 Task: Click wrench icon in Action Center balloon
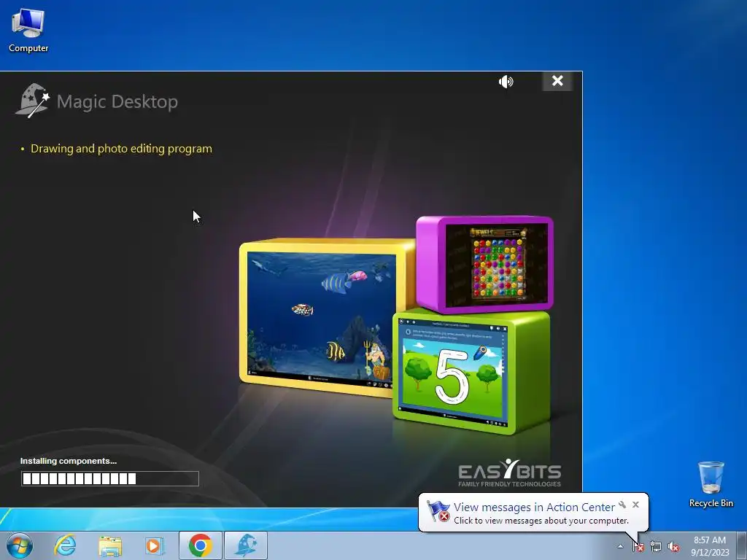click(x=622, y=505)
